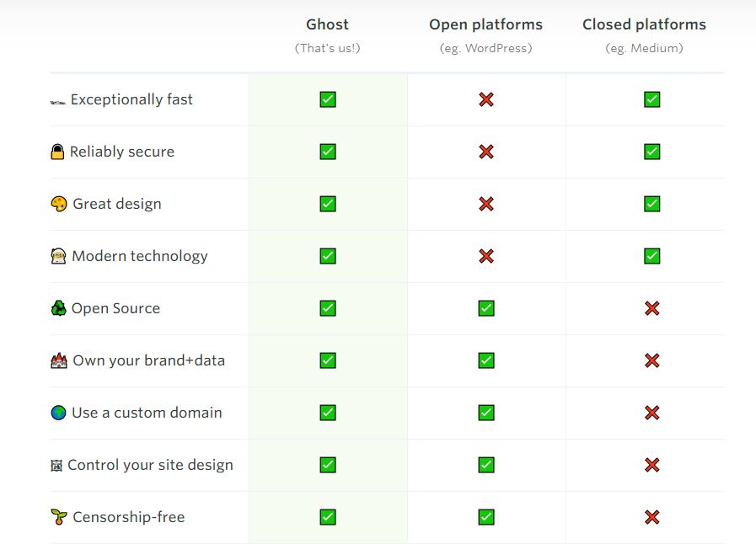Click the Own your brand+data row label
The width and height of the screenshot is (756, 544).
148,360
